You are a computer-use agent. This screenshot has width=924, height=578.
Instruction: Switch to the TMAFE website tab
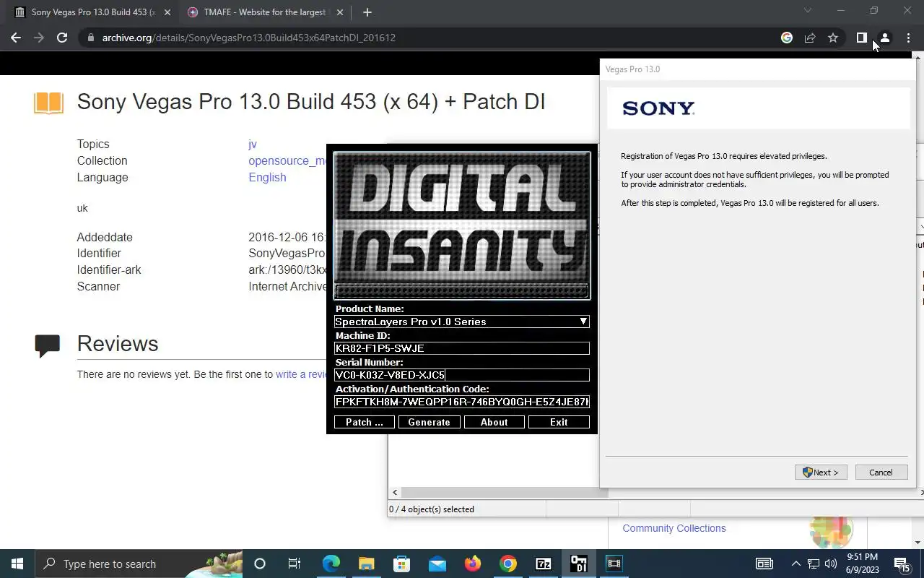pyautogui.click(x=266, y=12)
